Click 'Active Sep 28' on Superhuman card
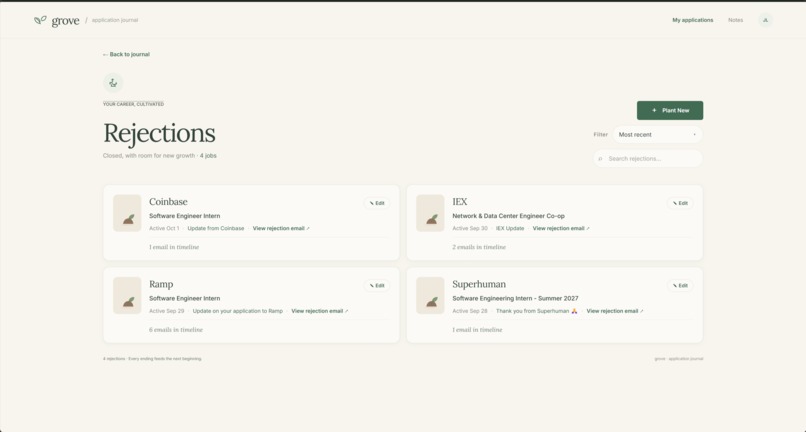Screen dimensions: 806x432 click(x=470, y=311)
